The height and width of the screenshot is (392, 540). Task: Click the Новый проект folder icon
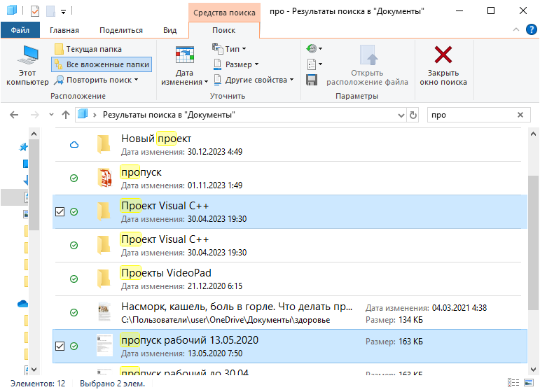pyautogui.click(x=104, y=144)
